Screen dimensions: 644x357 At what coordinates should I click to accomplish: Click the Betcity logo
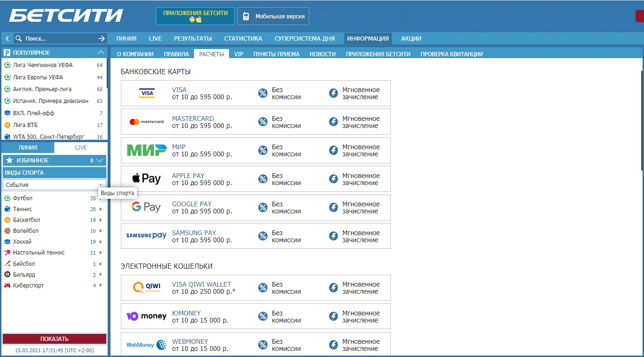pos(66,16)
